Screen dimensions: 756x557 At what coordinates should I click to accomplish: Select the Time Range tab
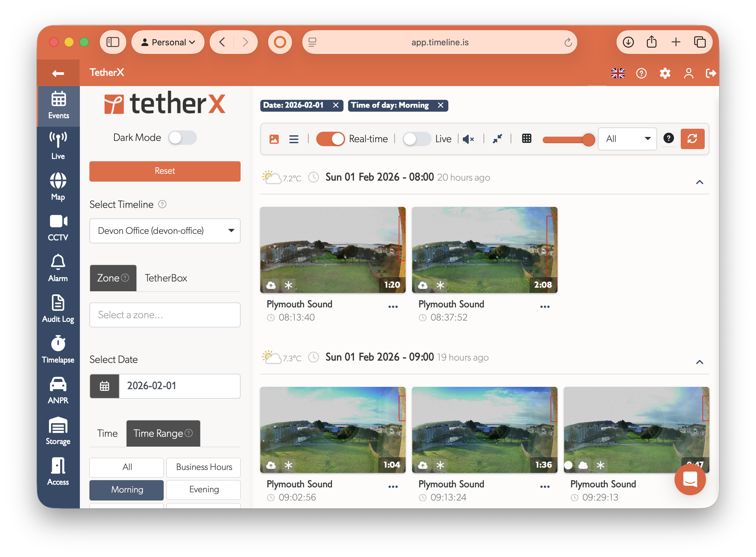pyautogui.click(x=163, y=433)
